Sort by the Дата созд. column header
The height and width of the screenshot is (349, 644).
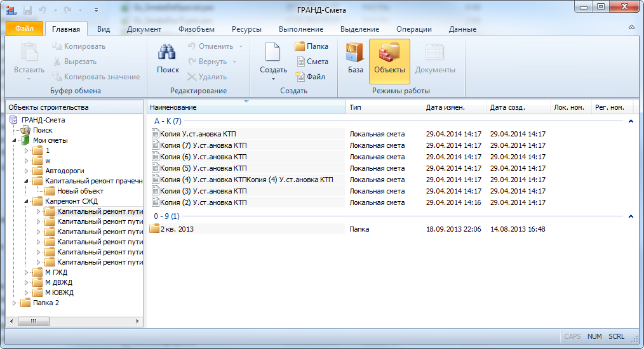tap(518, 107)
